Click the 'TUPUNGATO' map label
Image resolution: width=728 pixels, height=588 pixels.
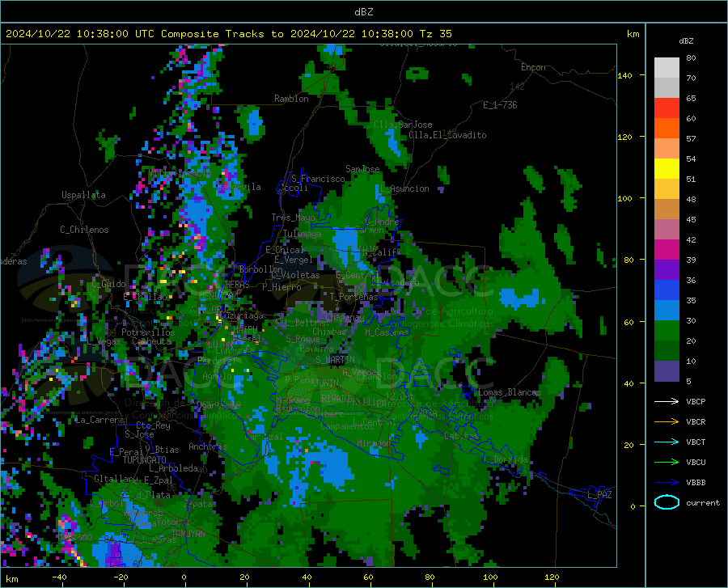[145, 460]
